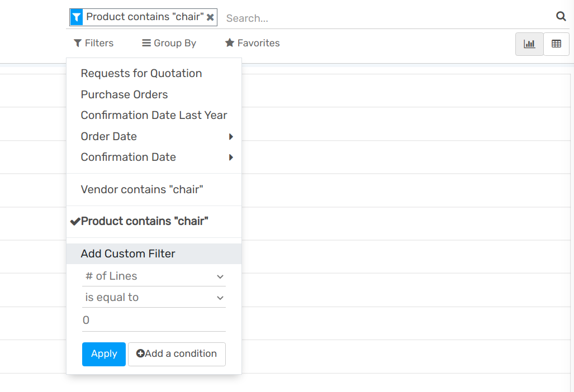
Task: Click the funnel icon inside the filter facet
Action: coord(76,17)
